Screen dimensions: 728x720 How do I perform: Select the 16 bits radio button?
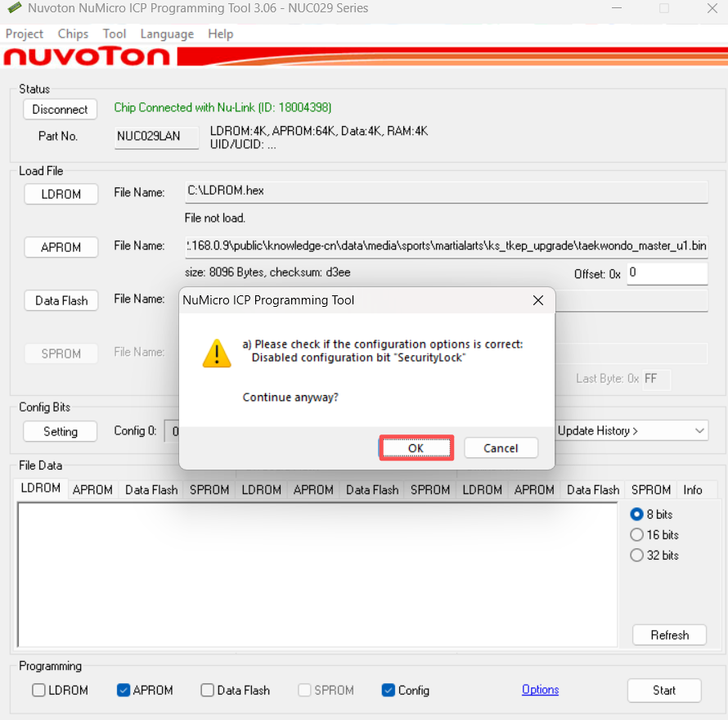click(637, 535)
